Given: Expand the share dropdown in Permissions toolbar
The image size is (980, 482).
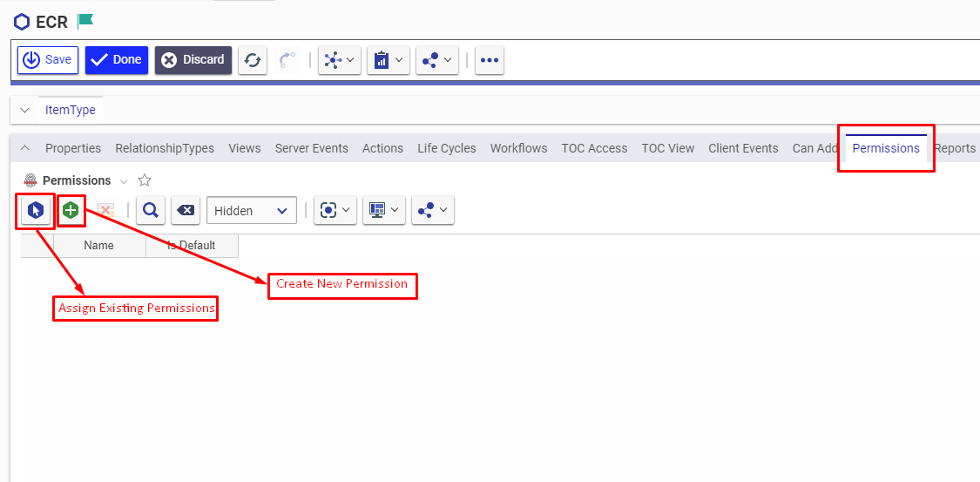Looking at the screenshot, I should [433, 210].
